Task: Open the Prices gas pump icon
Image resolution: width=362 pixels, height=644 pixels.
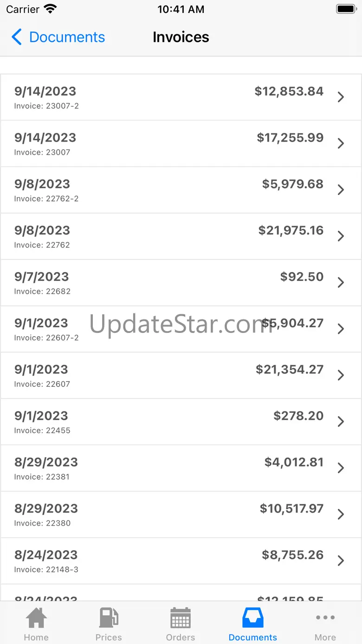Action: click(x=109, y=618)
